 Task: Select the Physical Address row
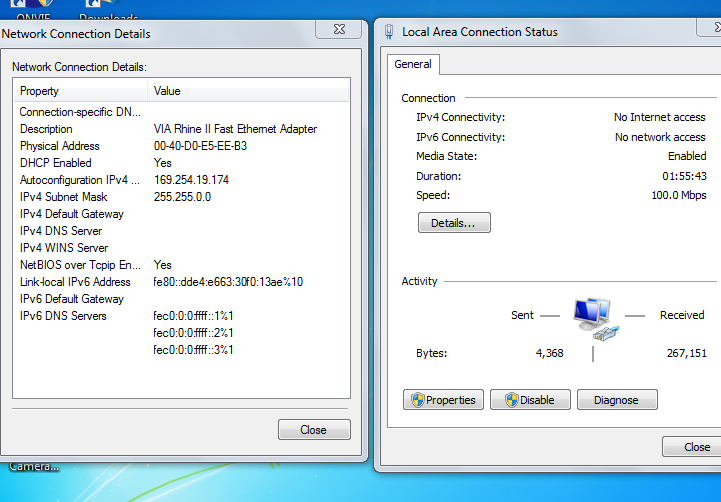pyautogui.click(x=60, y=146)
